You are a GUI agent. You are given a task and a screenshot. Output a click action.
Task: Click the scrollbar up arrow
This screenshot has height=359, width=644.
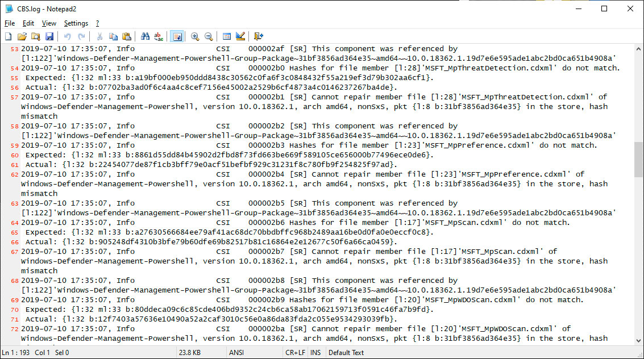(638, 49)
